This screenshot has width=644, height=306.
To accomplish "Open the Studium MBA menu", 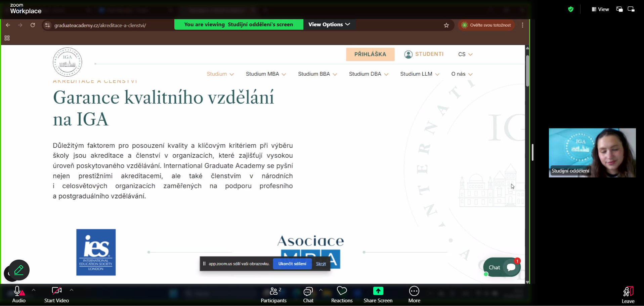I will pyautogui.click(x=265, y=74).
